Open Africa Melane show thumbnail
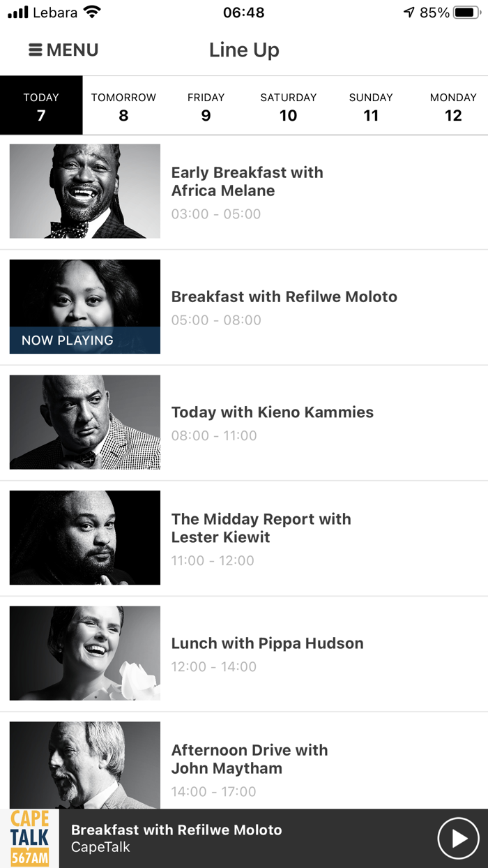 coord(85,191)
